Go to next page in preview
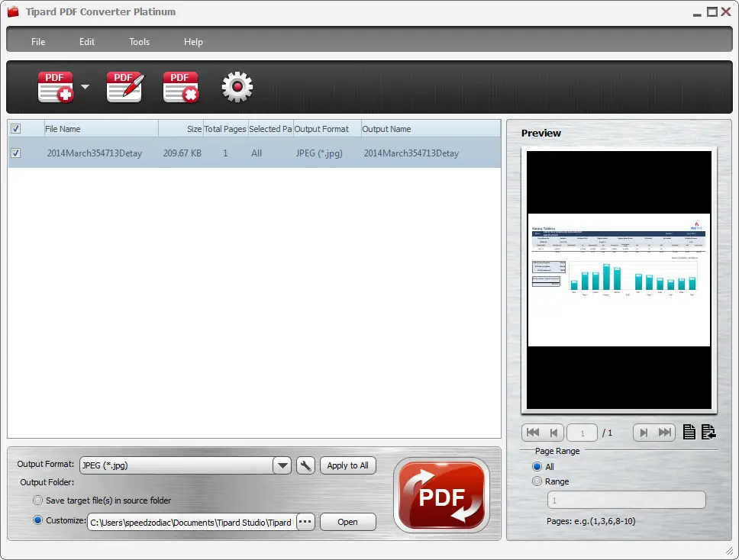Image resolution: width=739 pixels, height=560 pixels. click(x=644, y=433)
